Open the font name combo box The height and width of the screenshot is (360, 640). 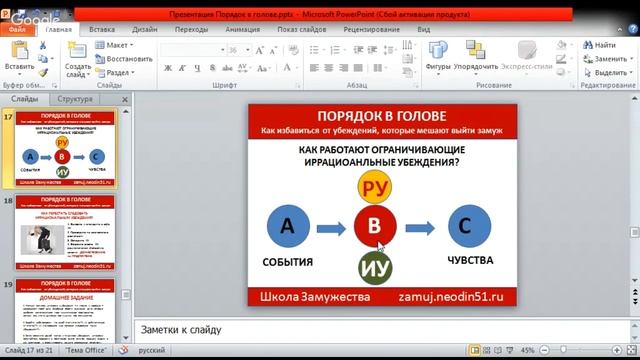[x=193, y=50]
